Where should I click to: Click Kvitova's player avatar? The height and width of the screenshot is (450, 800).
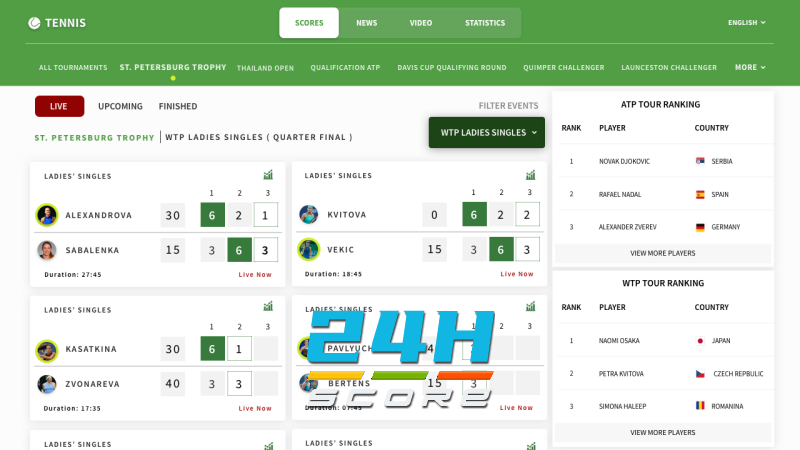(x=309, y=214)
